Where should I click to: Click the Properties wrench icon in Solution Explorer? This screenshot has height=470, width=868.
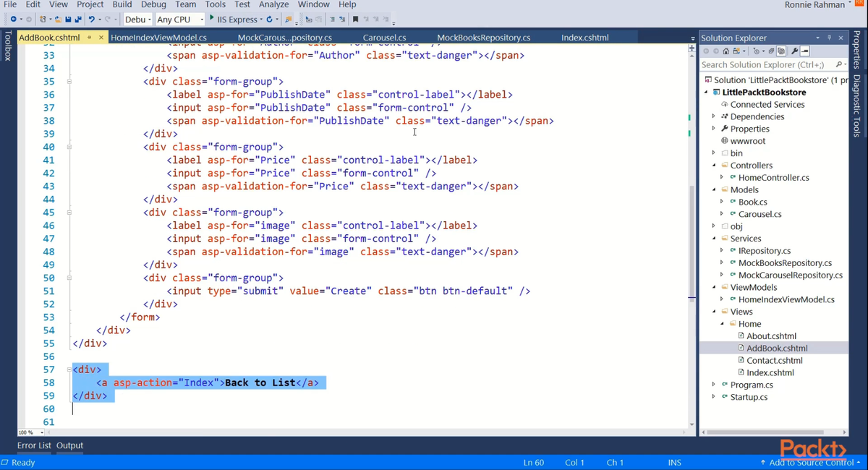[794, 51]
